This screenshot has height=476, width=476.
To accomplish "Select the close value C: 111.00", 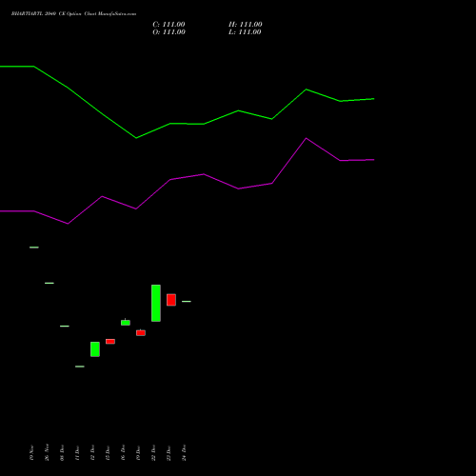I will pos(169,25).
